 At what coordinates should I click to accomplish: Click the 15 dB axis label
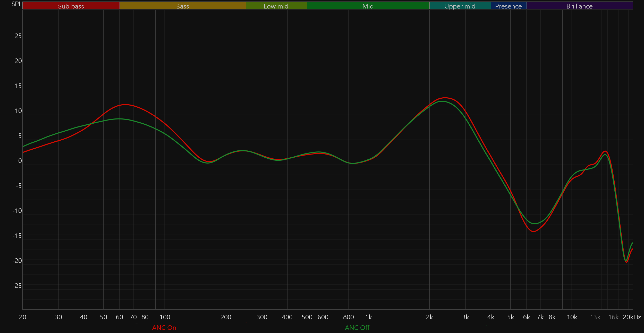click(x=18, y=86)
